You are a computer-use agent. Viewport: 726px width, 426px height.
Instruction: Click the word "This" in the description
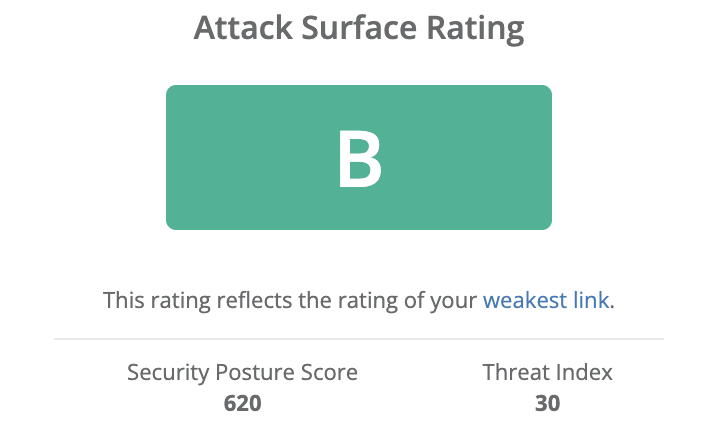click(122, 300)
